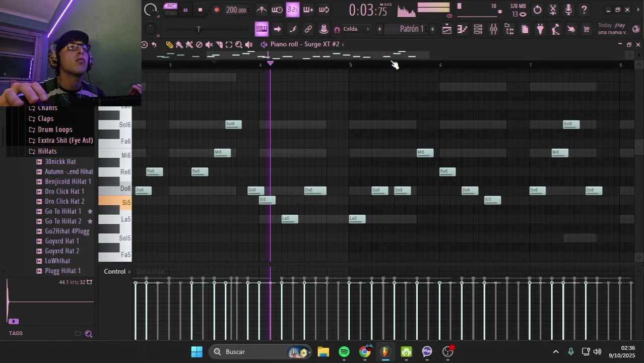Open the shopping cart content library icon
644x363 pixels.
[x=587, y=29]
